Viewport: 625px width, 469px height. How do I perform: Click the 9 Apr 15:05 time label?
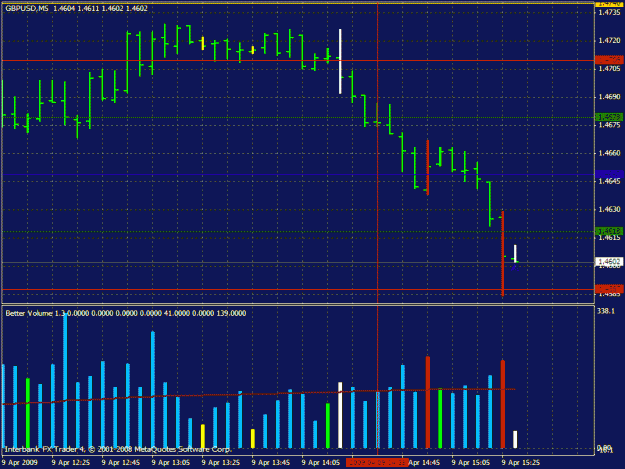pyautogui.click(x=471, y=463)
